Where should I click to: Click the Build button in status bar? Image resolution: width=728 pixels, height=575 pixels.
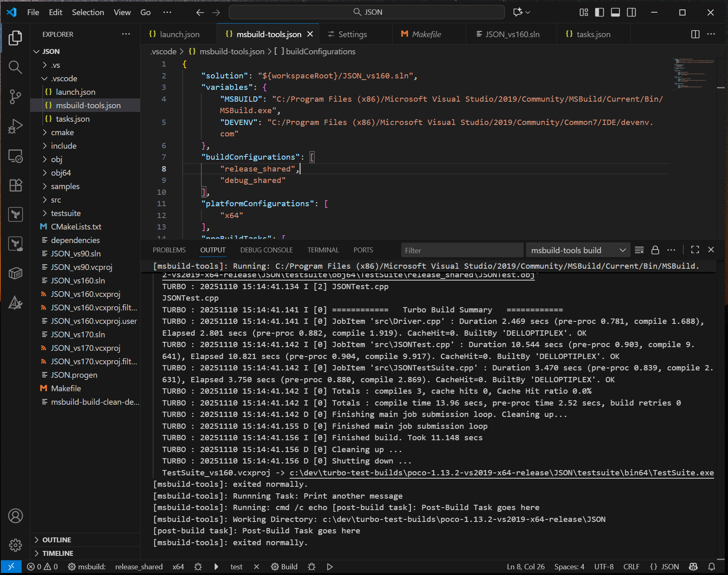[285, 566]
